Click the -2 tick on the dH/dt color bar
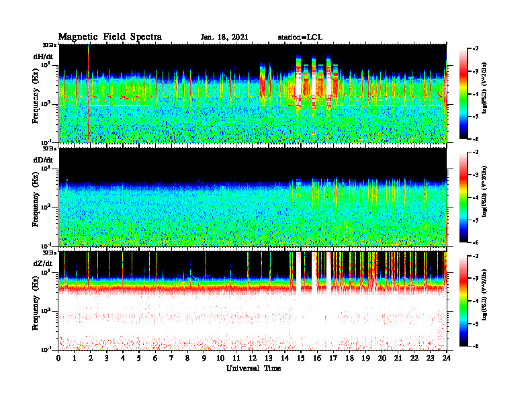Image resolution: width=532 pixels, height=411 pixels. pyautogui.click(x=476, y=49)
